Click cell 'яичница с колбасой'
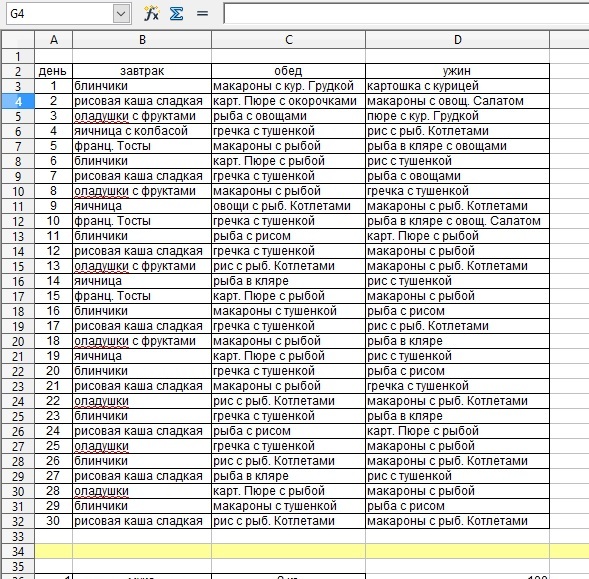Image resolution: width=589 pixels, height=579 pixels. [x=142, y=131]
